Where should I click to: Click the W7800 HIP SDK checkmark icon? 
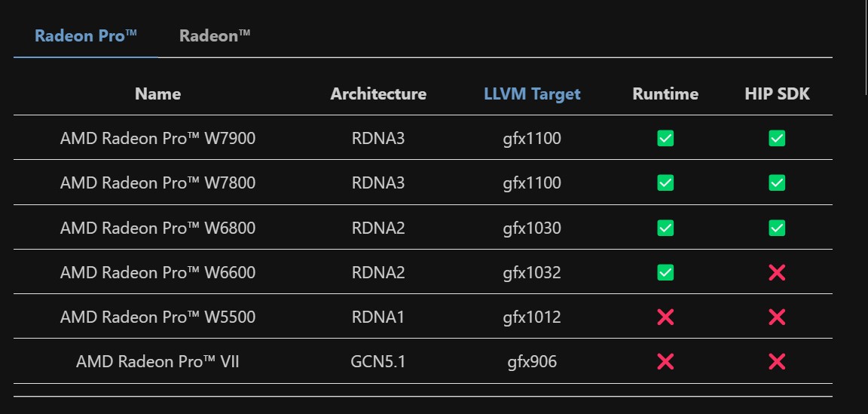pos(777,183)
